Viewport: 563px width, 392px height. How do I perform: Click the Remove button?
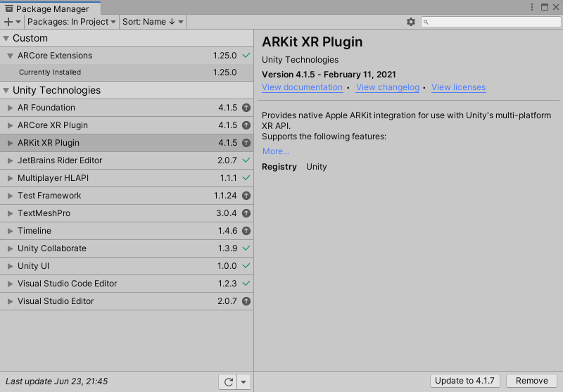(x=532, y=381)
